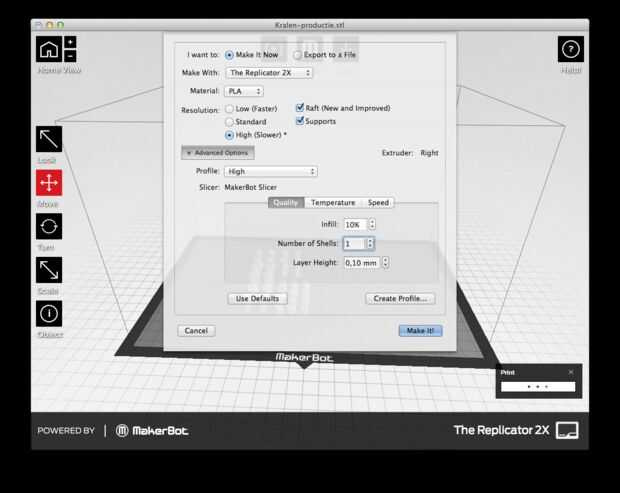The width and height of the screenshot is (620, 493).
Task: Choose Standard resolution
Action: pos(229,122)
